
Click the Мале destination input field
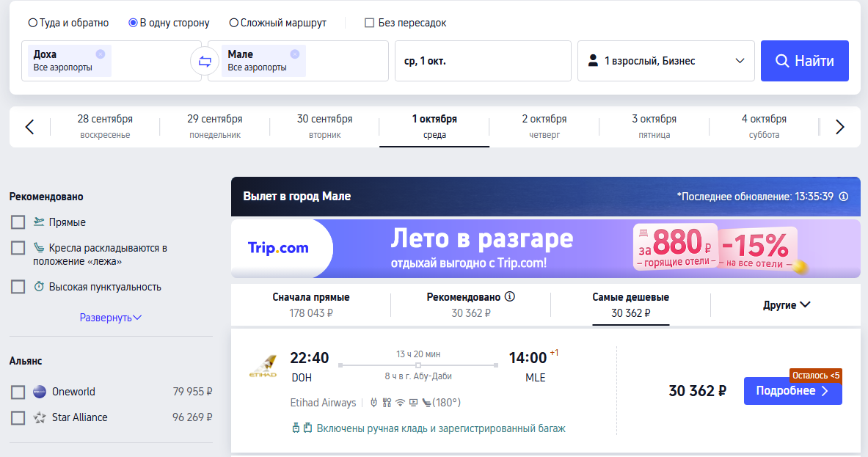(x=298, y=61)
